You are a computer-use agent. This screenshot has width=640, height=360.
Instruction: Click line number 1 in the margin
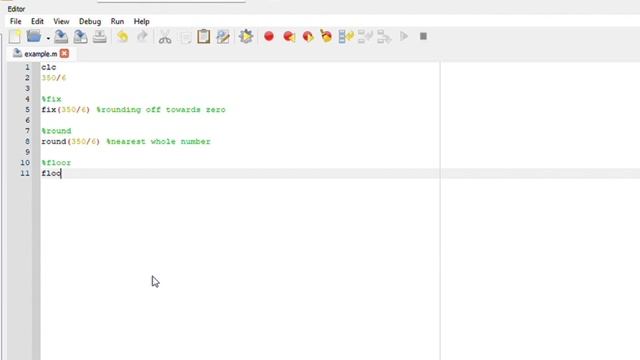pos(27,67)
